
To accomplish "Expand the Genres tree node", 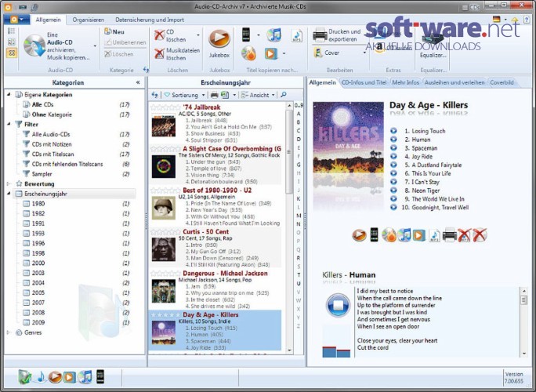I will point(9,332).
